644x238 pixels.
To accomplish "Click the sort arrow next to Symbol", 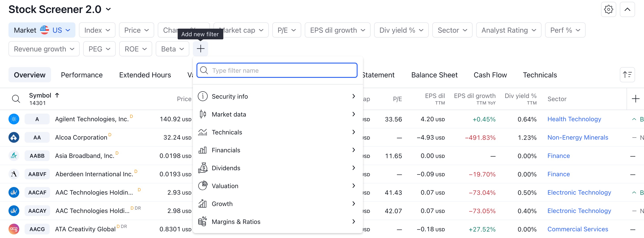I will coord(57,95).
